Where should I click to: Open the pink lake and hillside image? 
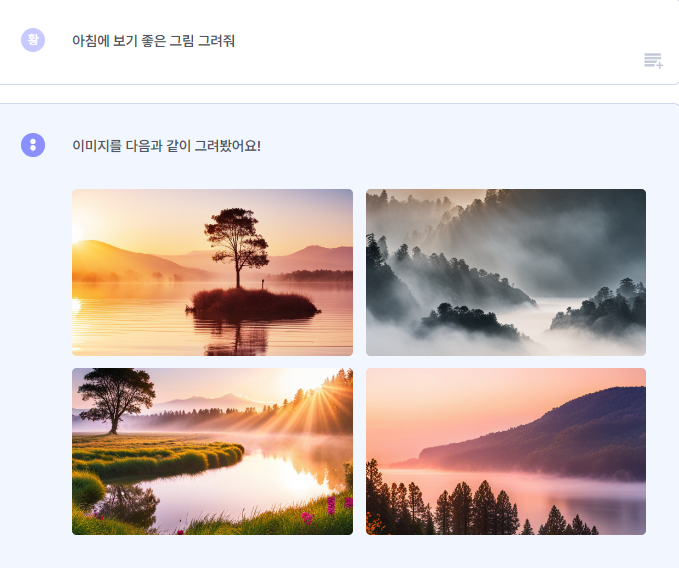pyautogui.click(x=506, y=452)
